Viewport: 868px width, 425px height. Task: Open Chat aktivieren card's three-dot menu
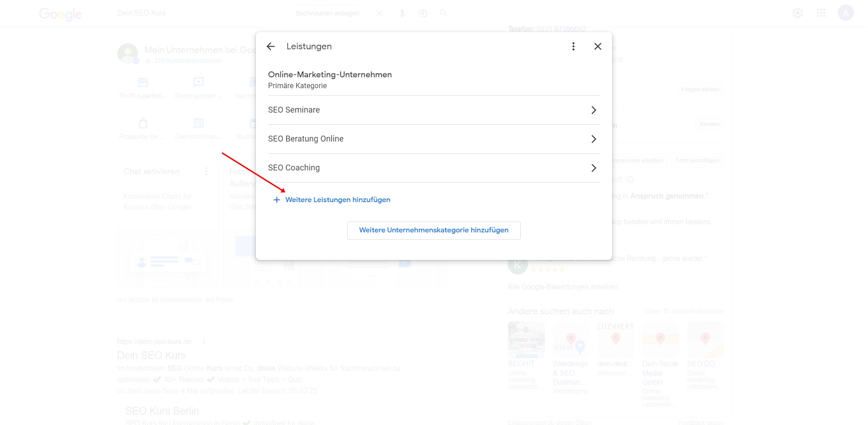coord(206,171)
